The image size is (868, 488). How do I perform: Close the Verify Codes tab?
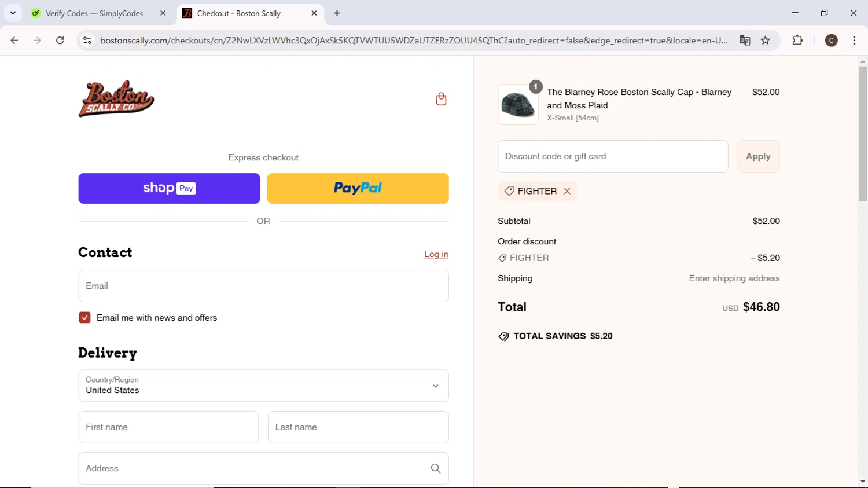pos(163,13)
